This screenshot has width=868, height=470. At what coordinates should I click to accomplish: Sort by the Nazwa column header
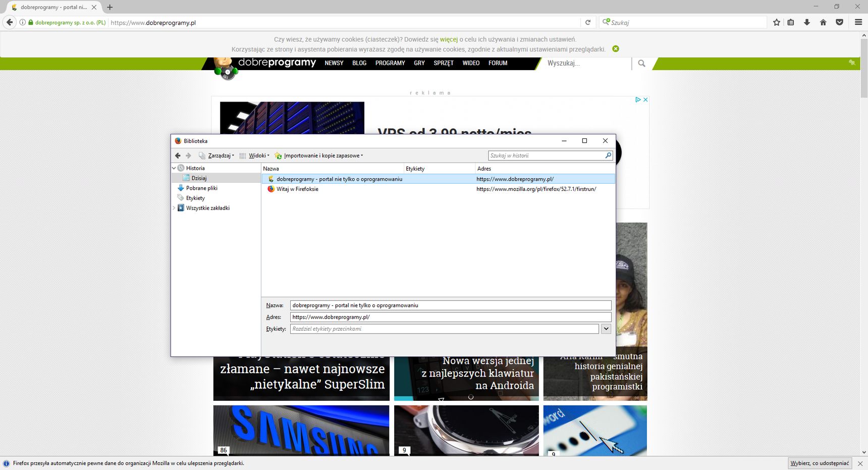tap(333, 169)
